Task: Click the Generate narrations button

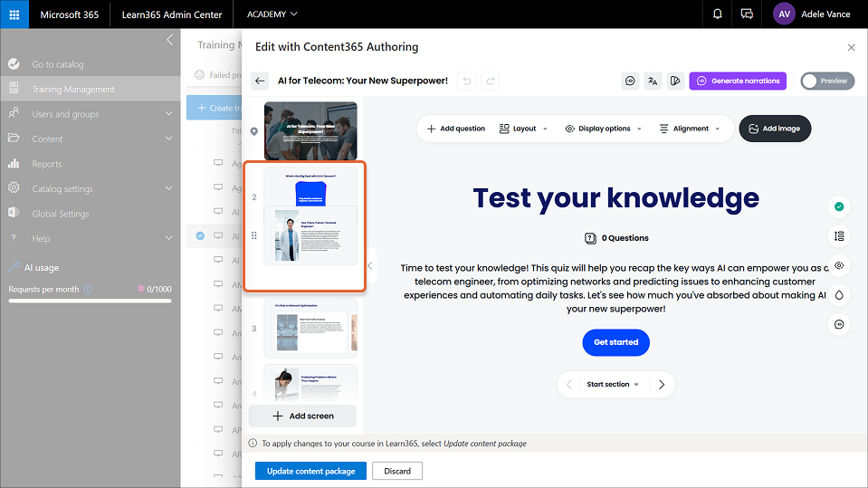Action: coord(738,81)
